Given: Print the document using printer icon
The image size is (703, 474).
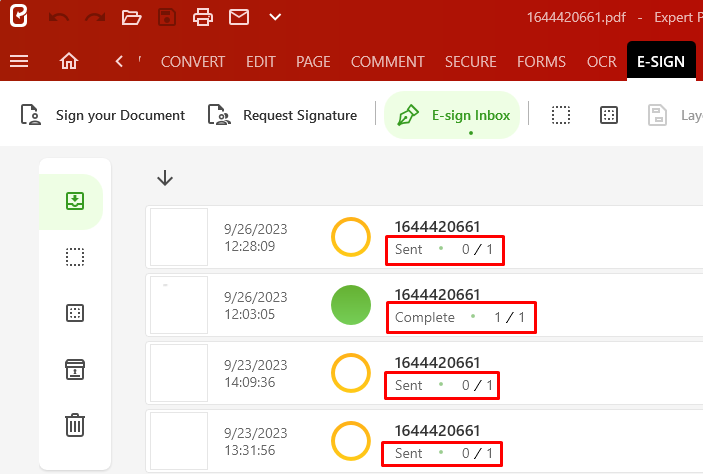Looking at the screenshot, I should tap(203, 17).
